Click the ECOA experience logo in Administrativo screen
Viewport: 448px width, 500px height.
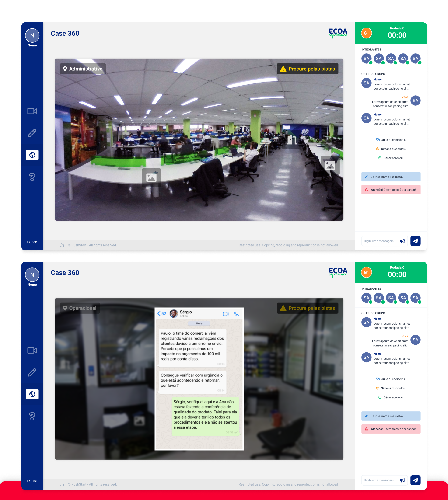(x=338, y=33)
